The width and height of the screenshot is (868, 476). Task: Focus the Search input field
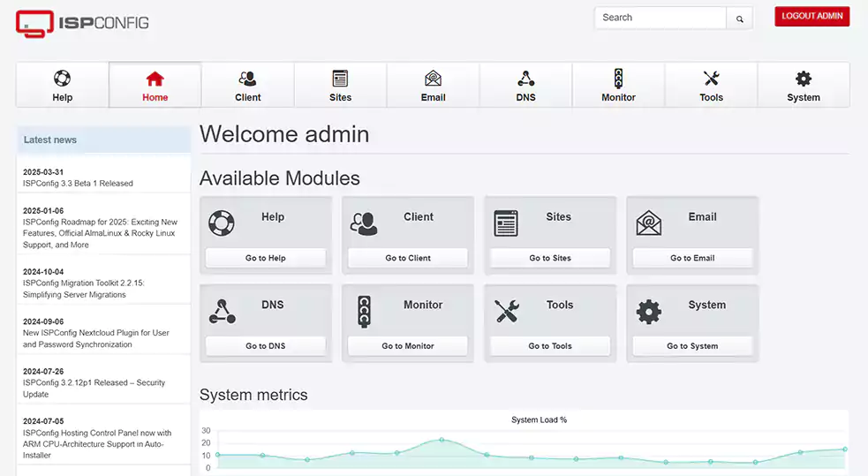660,18
